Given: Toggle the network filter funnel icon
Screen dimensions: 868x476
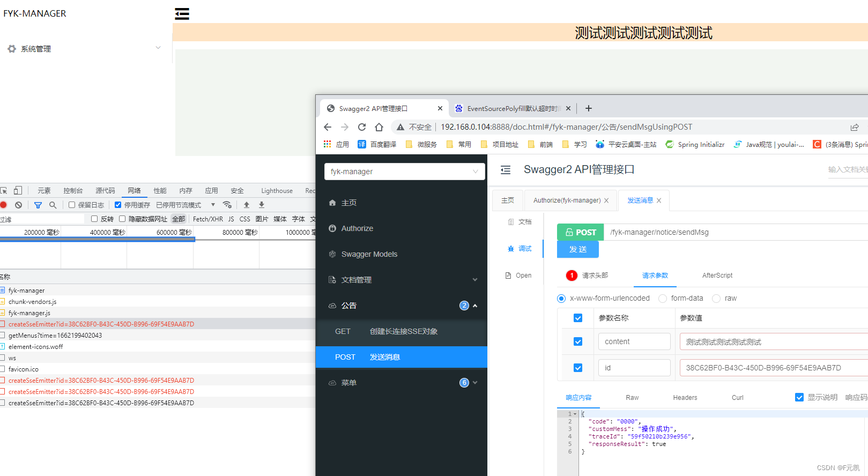Looking at the screenshot, I should 38,205.
